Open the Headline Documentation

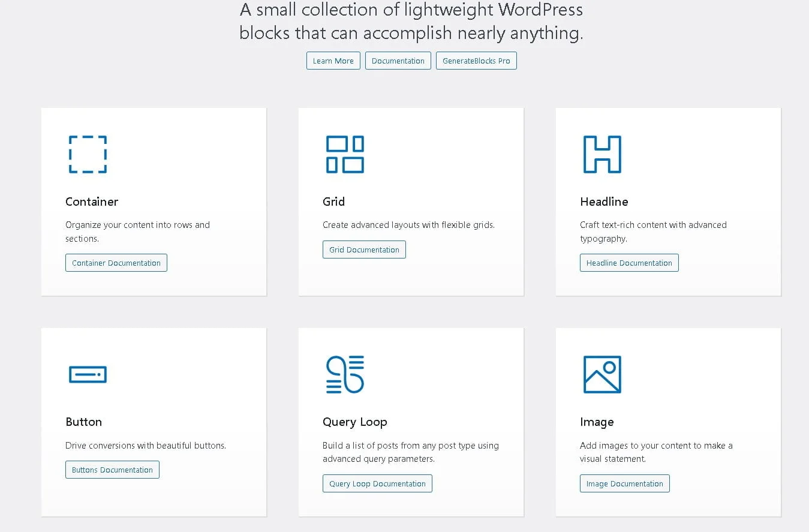[x=629, y=262]
